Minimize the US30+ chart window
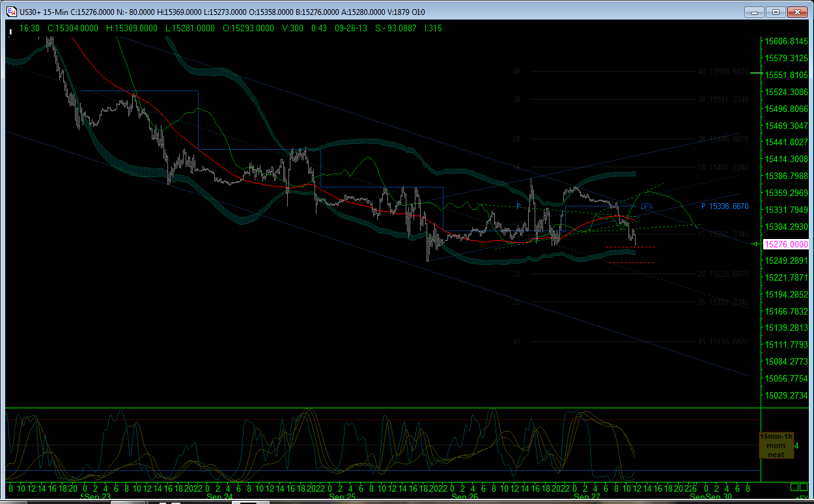This screenshot has height=504, width=814. coord(754,12)
